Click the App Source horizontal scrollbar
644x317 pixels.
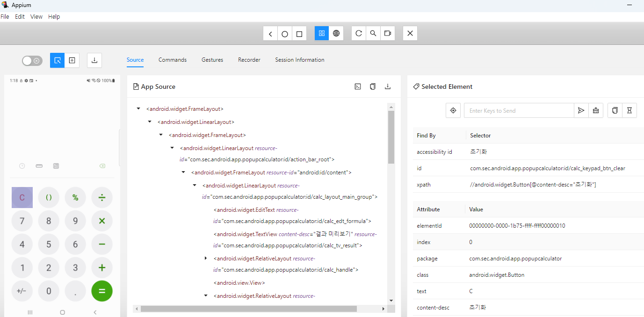pos(248,309)
